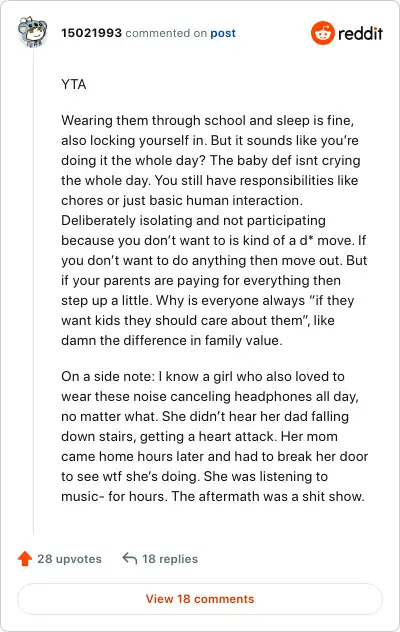The height and width of the screenshot is (632, 400).
Task: Click the "YTA" verdict text
Action: point(74,84)
